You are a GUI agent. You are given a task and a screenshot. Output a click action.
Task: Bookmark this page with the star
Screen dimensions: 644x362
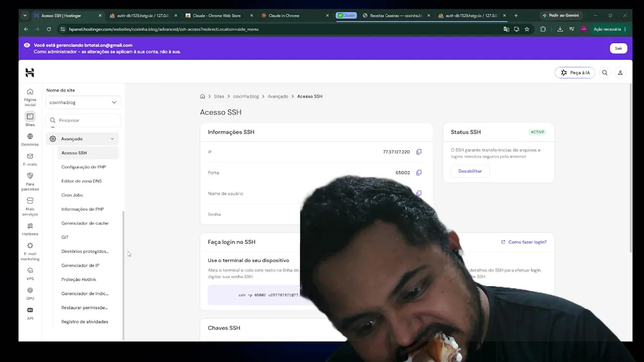point(527,29)
